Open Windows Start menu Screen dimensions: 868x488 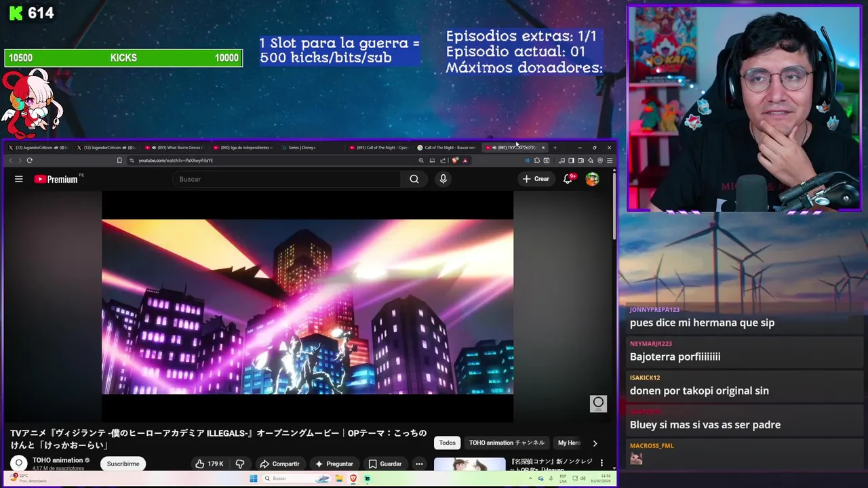coord(253,479)
